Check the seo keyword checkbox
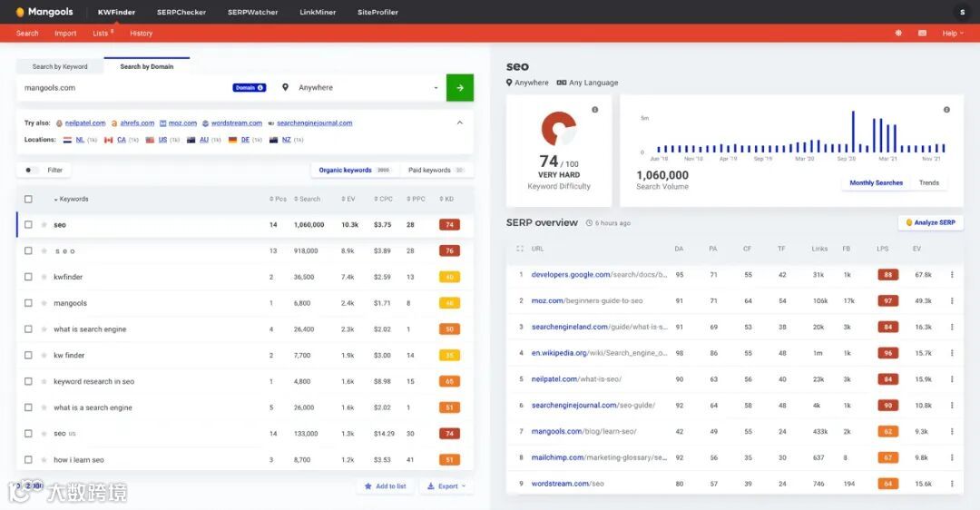This screenshot has height=510, width=980. [x=28, y=224]
